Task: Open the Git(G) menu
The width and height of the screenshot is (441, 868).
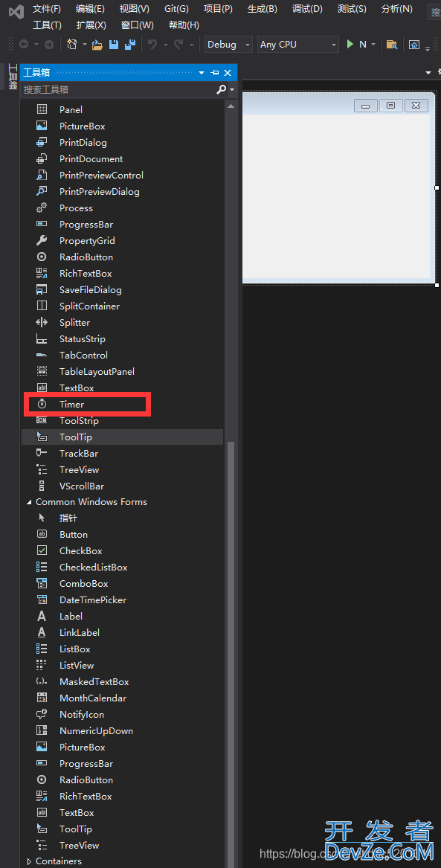Action: [x=176, y=9]
